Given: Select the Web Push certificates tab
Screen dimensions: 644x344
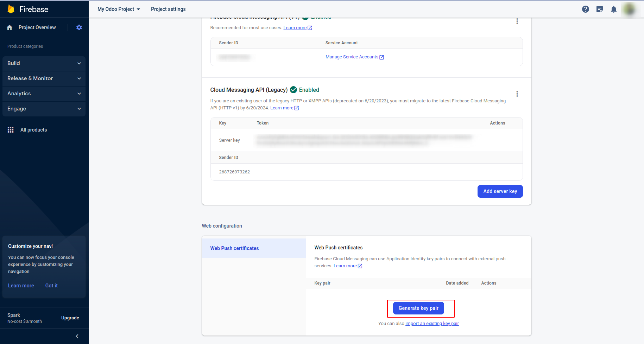Looking at the screenshot, I should (234, 248).
